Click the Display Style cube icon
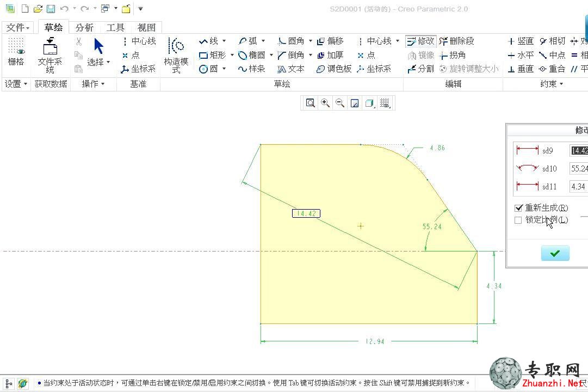 coord(369,103)
